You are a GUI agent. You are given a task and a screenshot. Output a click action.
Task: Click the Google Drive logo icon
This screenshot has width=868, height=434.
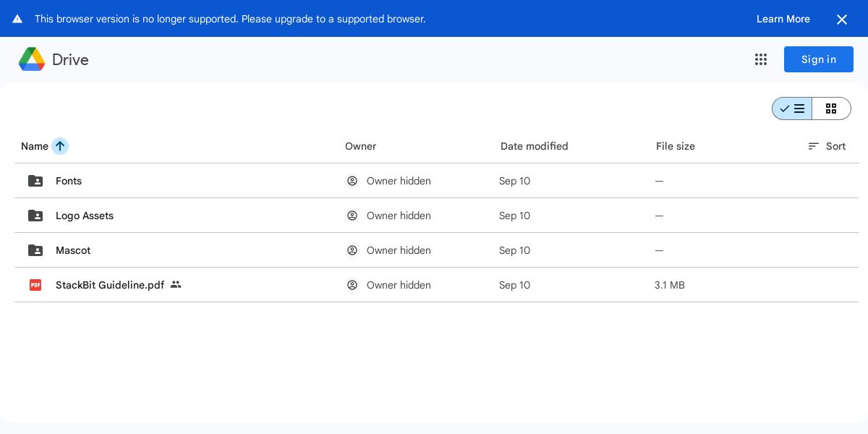point(32,59)
